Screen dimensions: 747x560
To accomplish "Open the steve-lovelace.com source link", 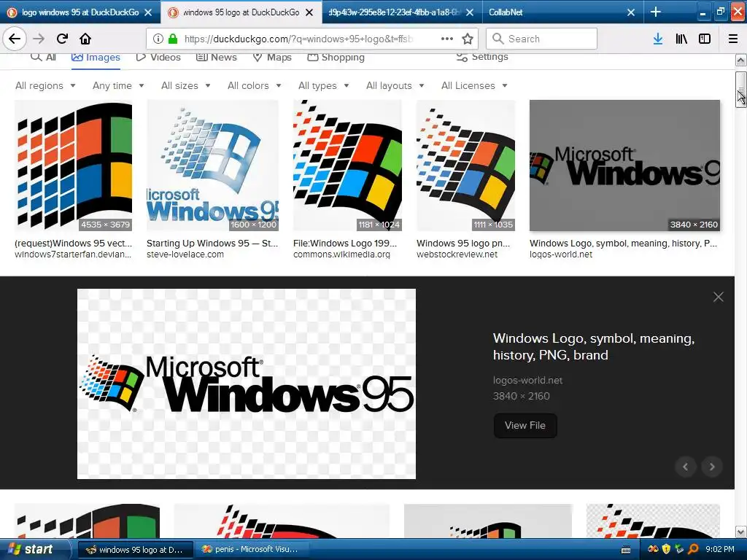I will click(185, 254).
